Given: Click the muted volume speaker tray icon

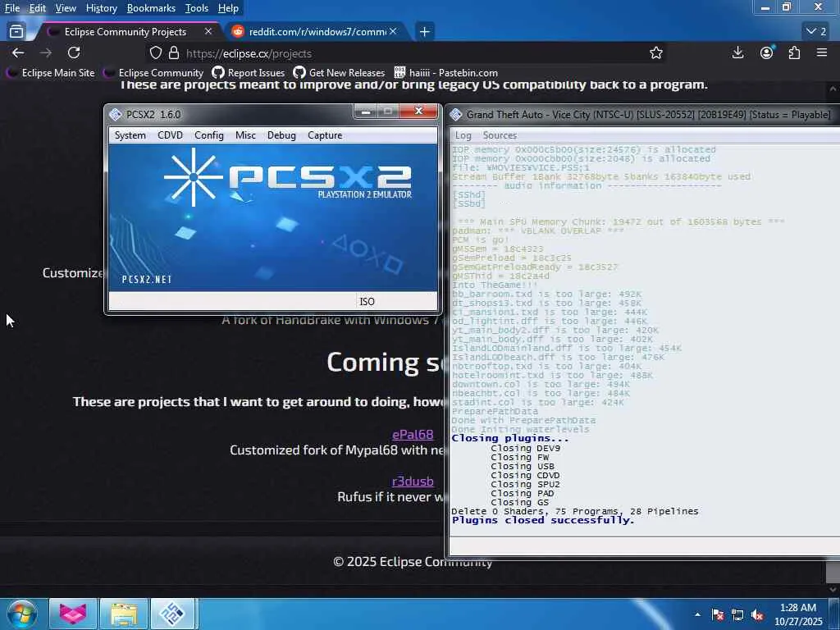Looking at the screenshot, I should pyautogui.click(x=757, y=615).
